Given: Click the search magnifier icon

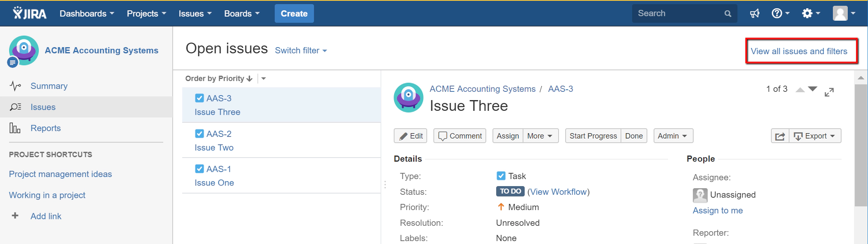Looking at the screenshot, I should click(728, 14).
